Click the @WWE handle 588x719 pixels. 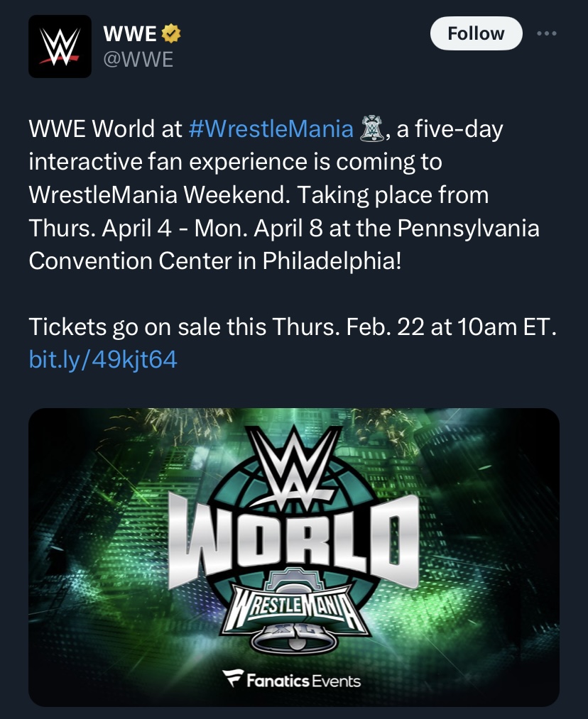pos(138,58)
